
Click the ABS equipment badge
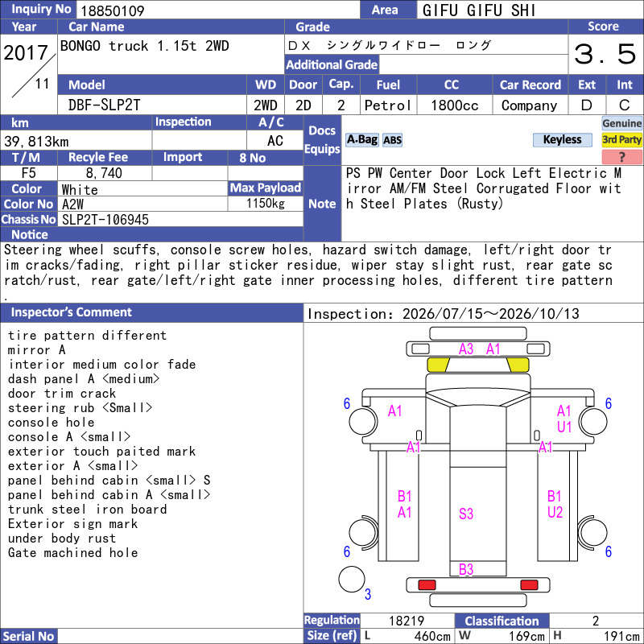click(x=392, y=140)
